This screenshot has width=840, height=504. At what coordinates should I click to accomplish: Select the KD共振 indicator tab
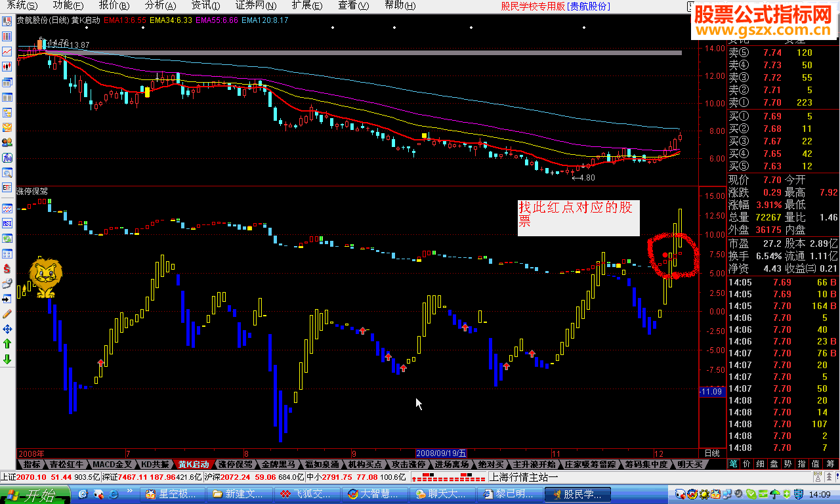tap(155, 464)
